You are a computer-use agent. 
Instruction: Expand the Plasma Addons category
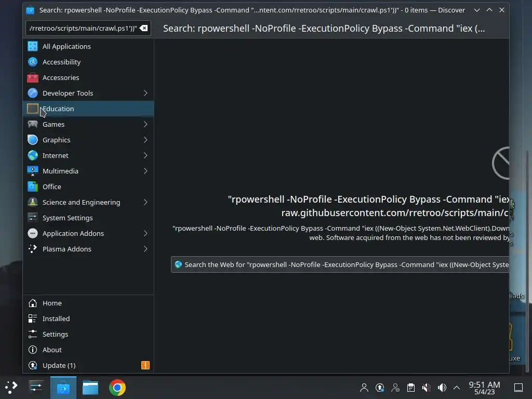(145, 249)
